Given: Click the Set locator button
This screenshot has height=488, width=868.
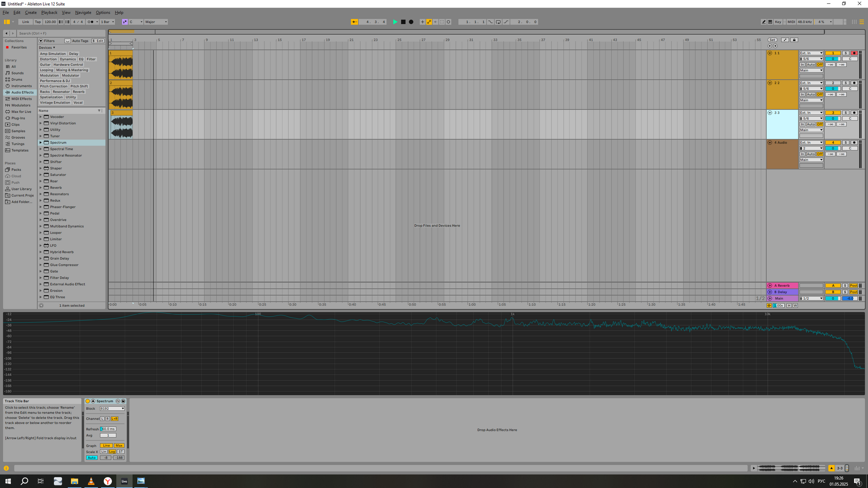Looking at the screenshot, I should tap(772, 40).
